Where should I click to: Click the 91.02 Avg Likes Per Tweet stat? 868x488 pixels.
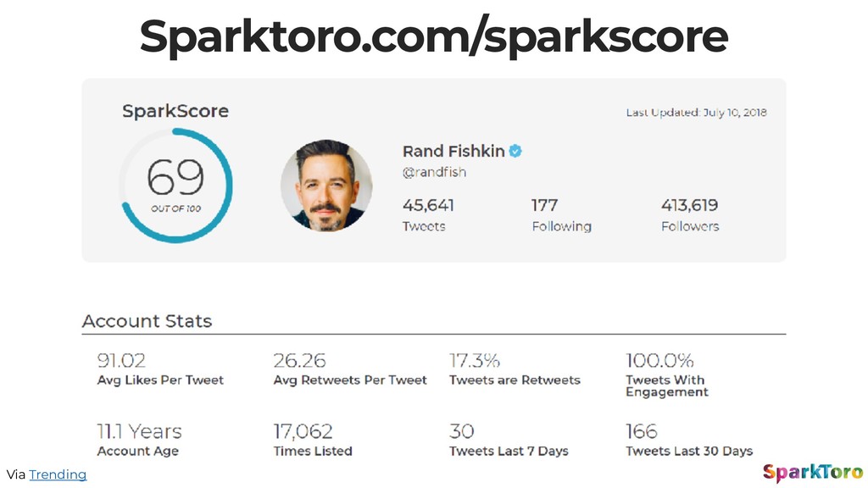(x=160, y=369)
